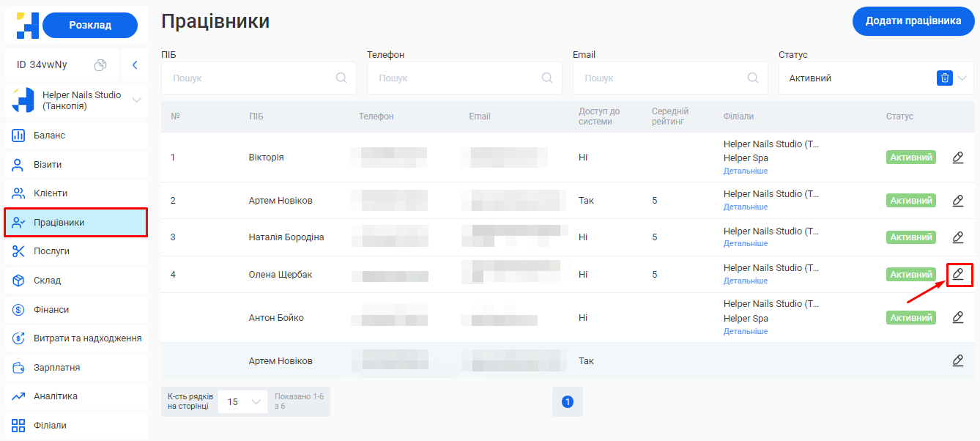Clear the status filter with trash icon
The width and height of the screenshot is (980, 441).
944,78
